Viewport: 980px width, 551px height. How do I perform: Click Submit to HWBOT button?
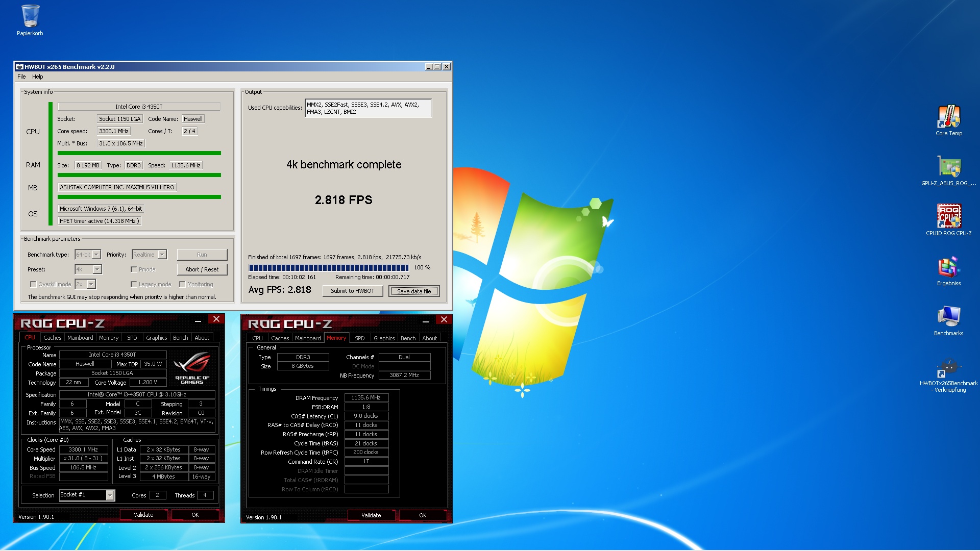pos(353,291)
